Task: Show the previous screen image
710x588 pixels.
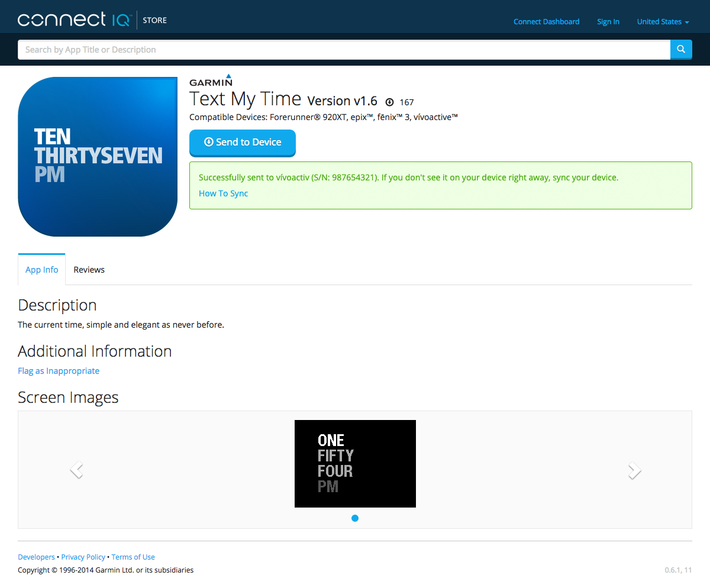Action: point(77,470)
